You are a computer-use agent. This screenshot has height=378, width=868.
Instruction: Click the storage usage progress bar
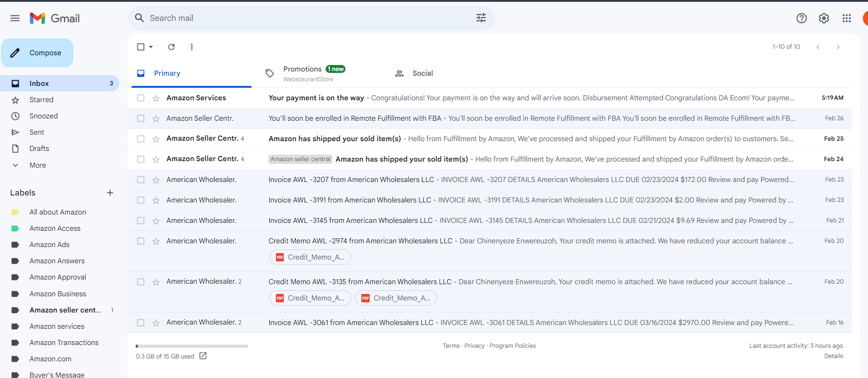coord(192,346)
